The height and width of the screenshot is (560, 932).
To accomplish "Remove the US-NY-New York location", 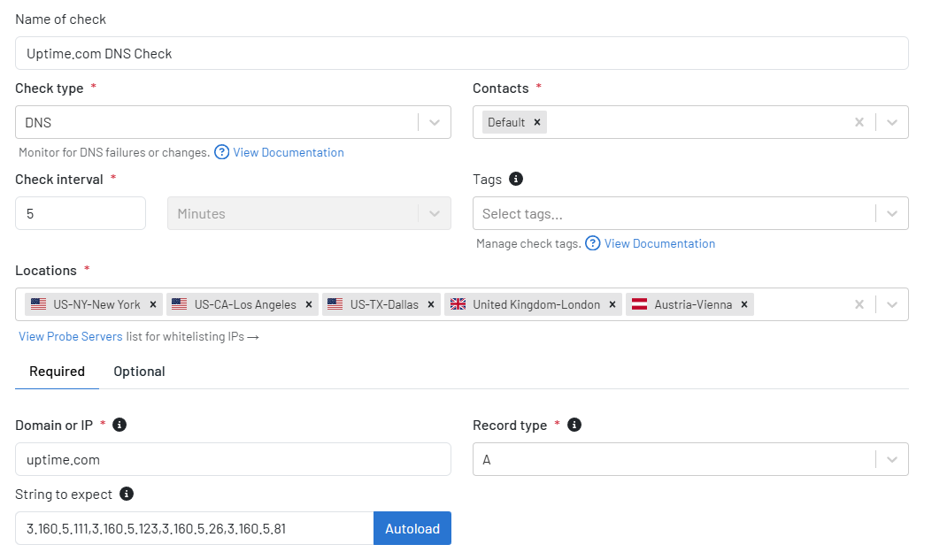I will pos(153,304).
